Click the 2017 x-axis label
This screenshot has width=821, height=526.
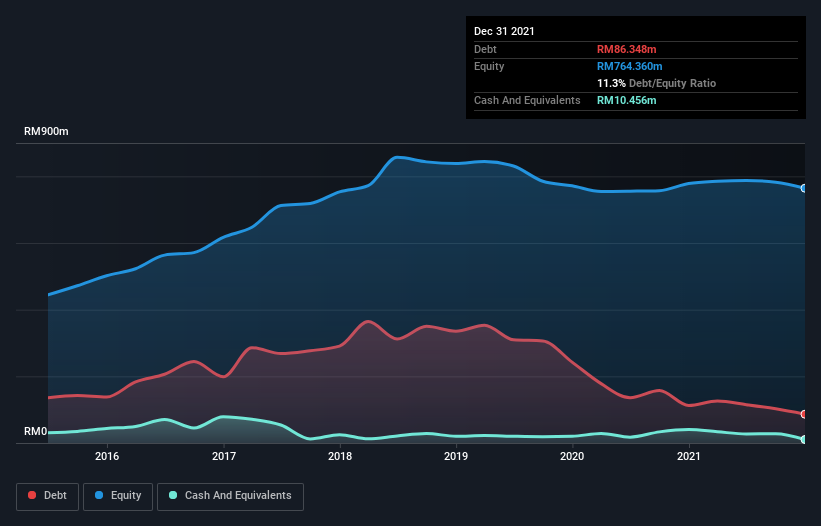pyautogui.click(x=224, y=456)
